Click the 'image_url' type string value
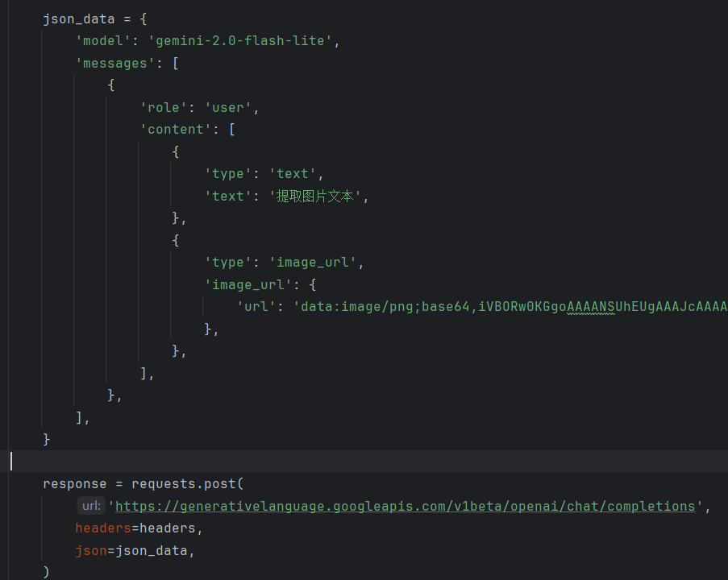 [x=313, y=263]
